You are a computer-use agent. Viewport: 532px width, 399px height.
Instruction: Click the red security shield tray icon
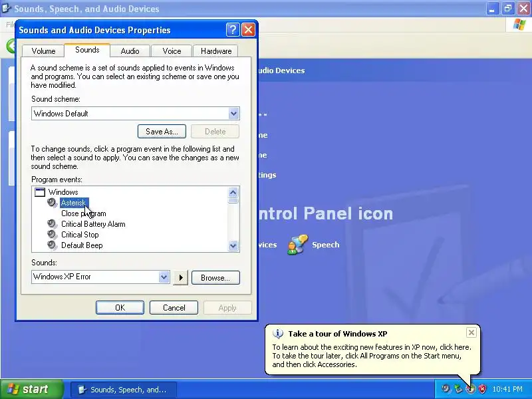(x=482, y=389)
